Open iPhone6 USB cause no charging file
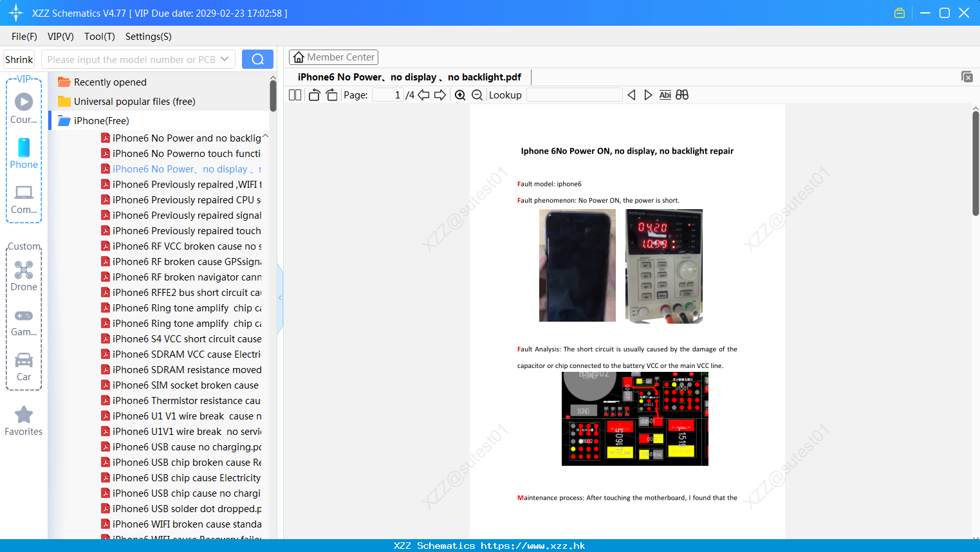Viewport: 980px width, 552px height. pyautogui.click(x=181, y=447)
